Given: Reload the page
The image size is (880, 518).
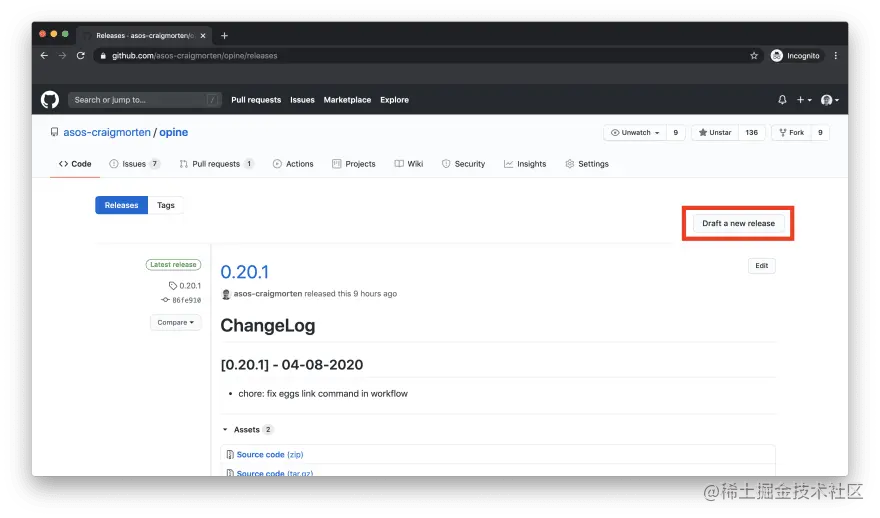Looking at the screenshot, I should click(81, 56).
